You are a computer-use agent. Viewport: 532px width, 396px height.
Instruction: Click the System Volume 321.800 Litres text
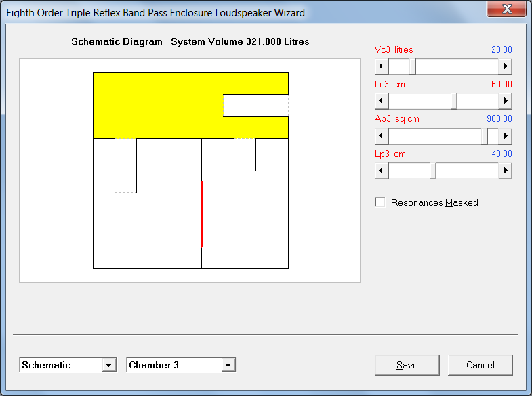point(240,41)
